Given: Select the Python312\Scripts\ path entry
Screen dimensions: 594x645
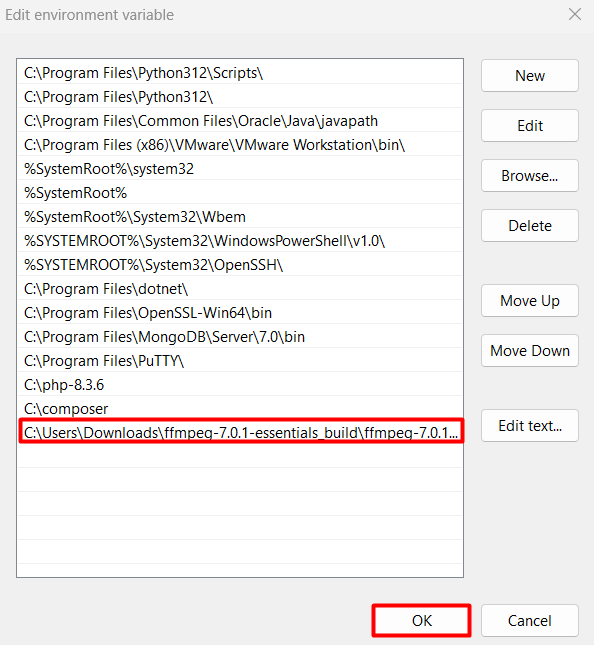Looking at the screenshot, I should pyautogui.click(x=240, y=73).
